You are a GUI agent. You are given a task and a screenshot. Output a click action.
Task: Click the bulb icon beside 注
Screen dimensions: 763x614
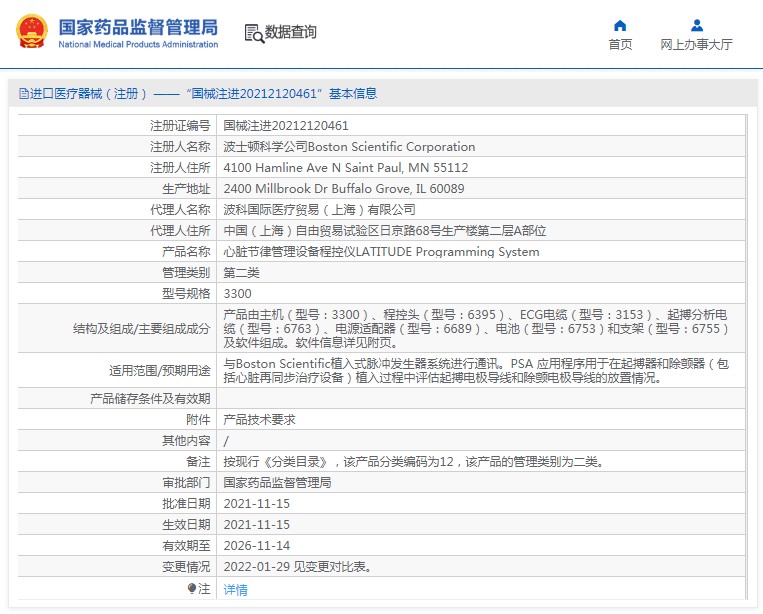pos(192,589)
